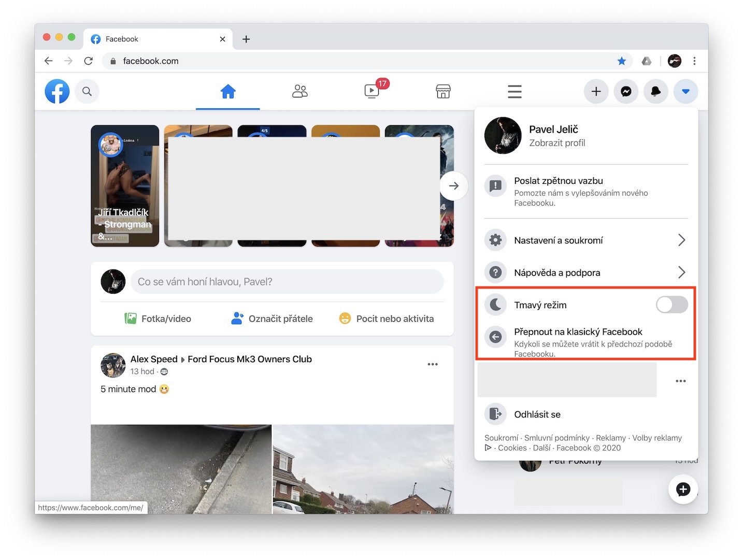Open Messenger from the header

point(626,92)
